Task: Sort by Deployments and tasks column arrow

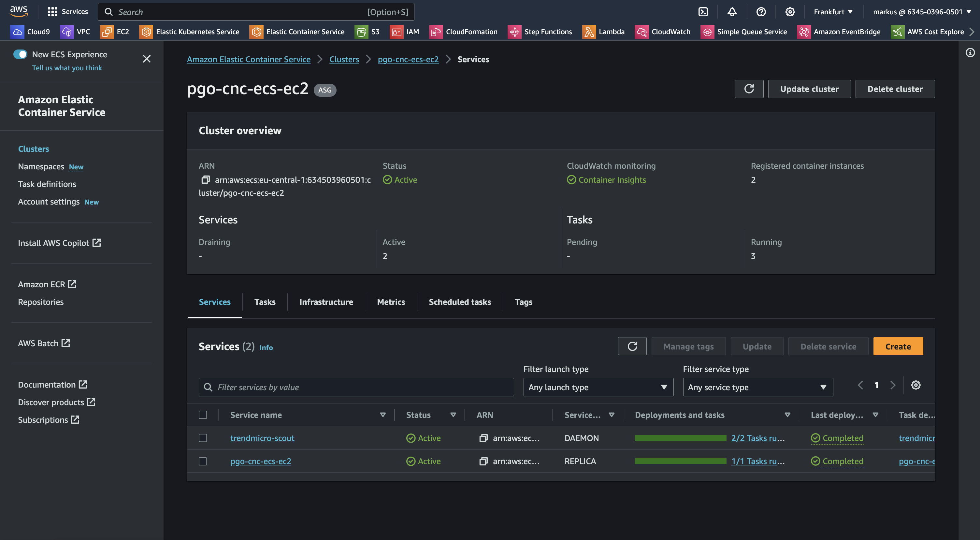Action: [x=787, y=415]
